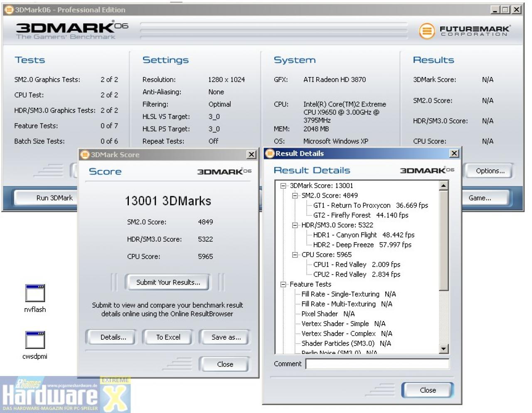Viewport: 532px width, 413px height.
Task: Select Vertex Shader - Complex row
Action: click(347, 334)
